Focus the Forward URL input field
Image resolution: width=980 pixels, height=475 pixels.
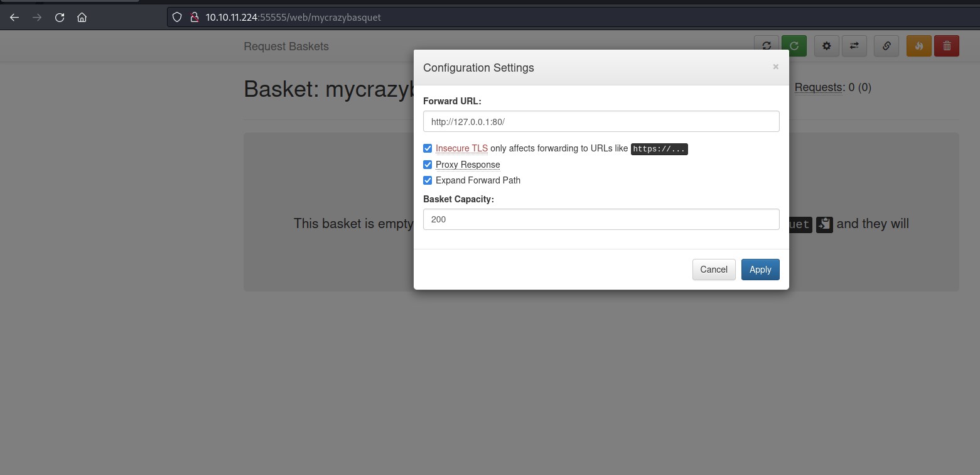click(601, 121)
